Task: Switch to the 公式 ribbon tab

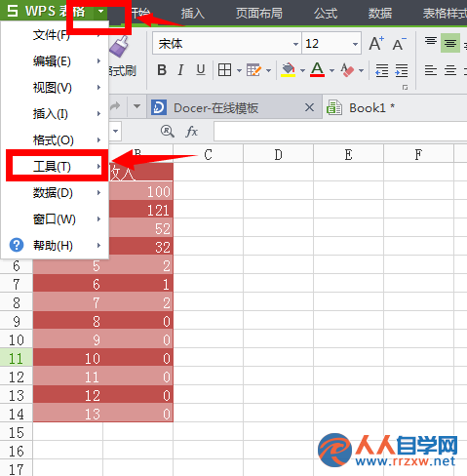Action: pyautogui.click(x=326, y=14)
